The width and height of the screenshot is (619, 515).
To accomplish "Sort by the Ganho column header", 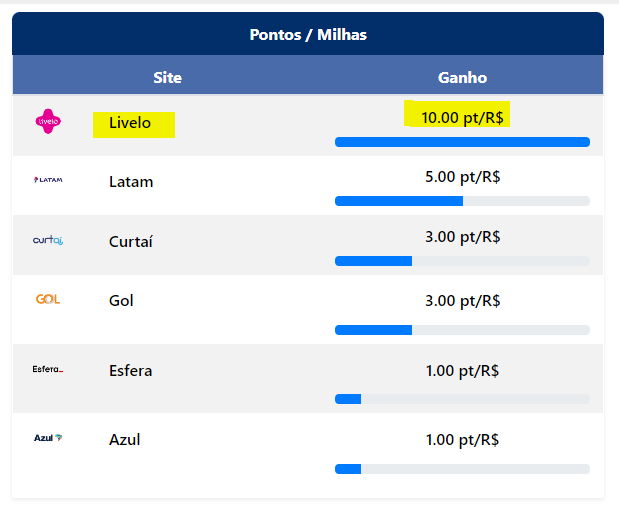I will pyautogui.click(x=462, y=77).
